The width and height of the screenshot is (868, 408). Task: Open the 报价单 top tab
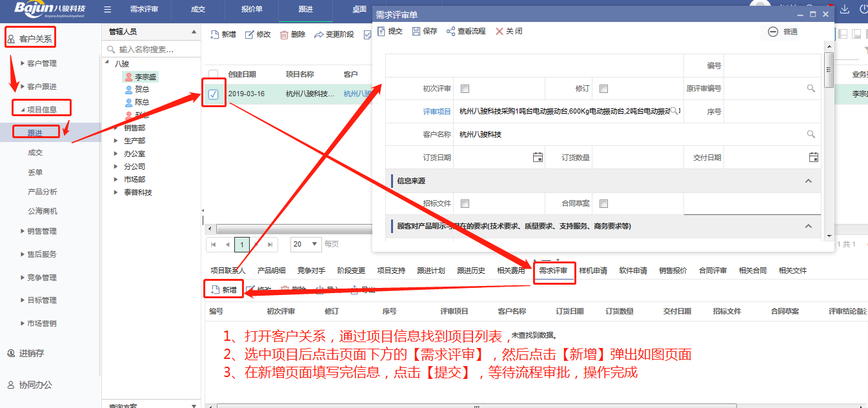pyautogui.click(x=251, y=10)
